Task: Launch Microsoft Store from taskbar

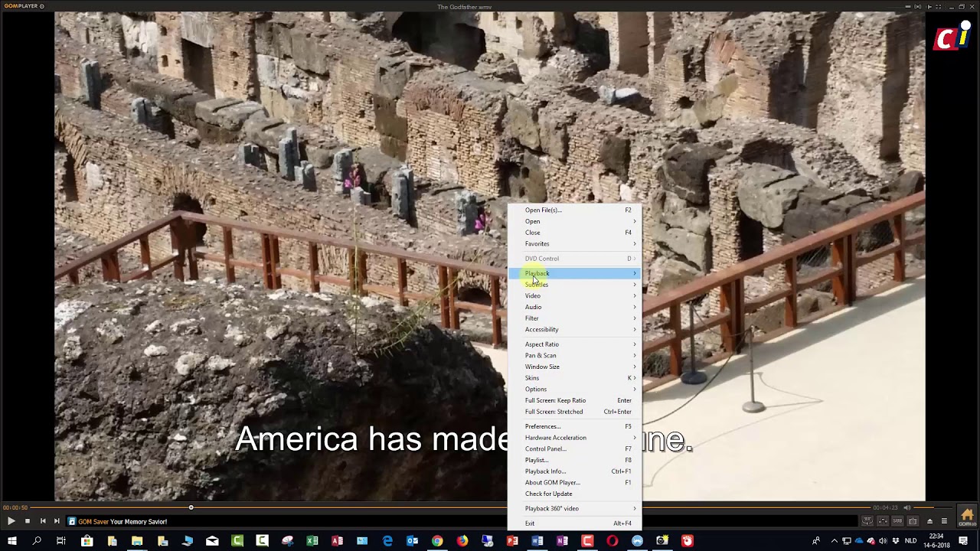Action: click(x=87, y=541)
